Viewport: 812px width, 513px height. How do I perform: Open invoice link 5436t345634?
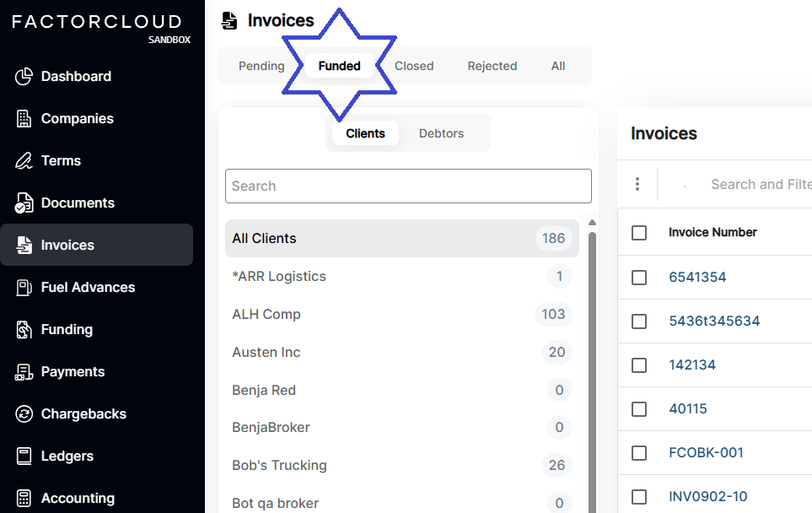(714, 321)
